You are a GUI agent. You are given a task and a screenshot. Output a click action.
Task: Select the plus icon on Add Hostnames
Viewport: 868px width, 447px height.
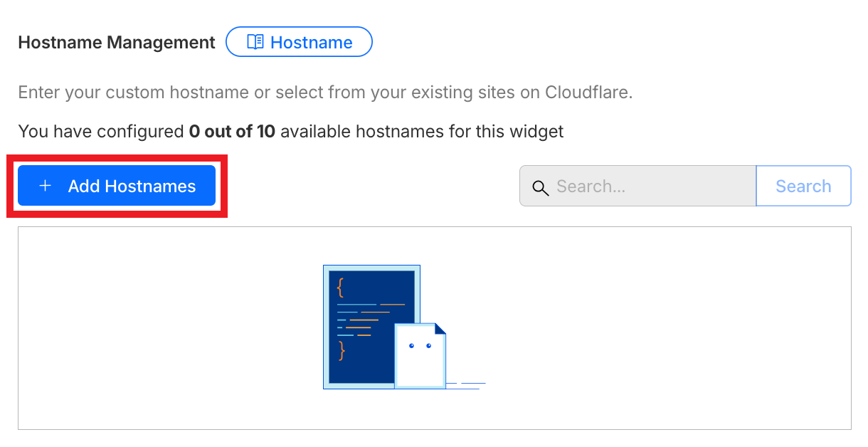tap(45, 185)
